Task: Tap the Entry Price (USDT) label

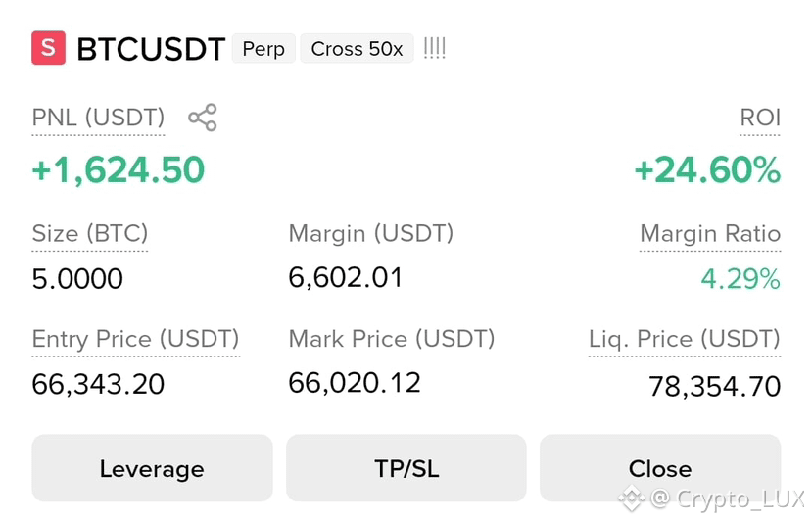Action: 136,339
